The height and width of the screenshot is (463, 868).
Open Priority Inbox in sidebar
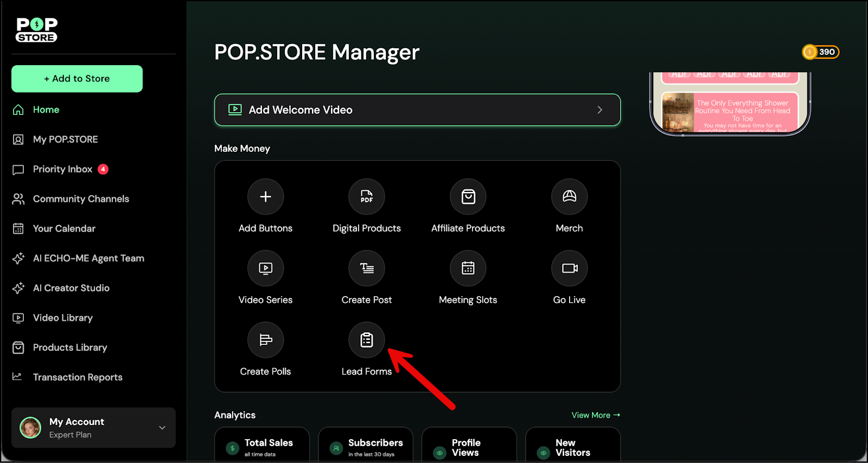coord(62,169)
